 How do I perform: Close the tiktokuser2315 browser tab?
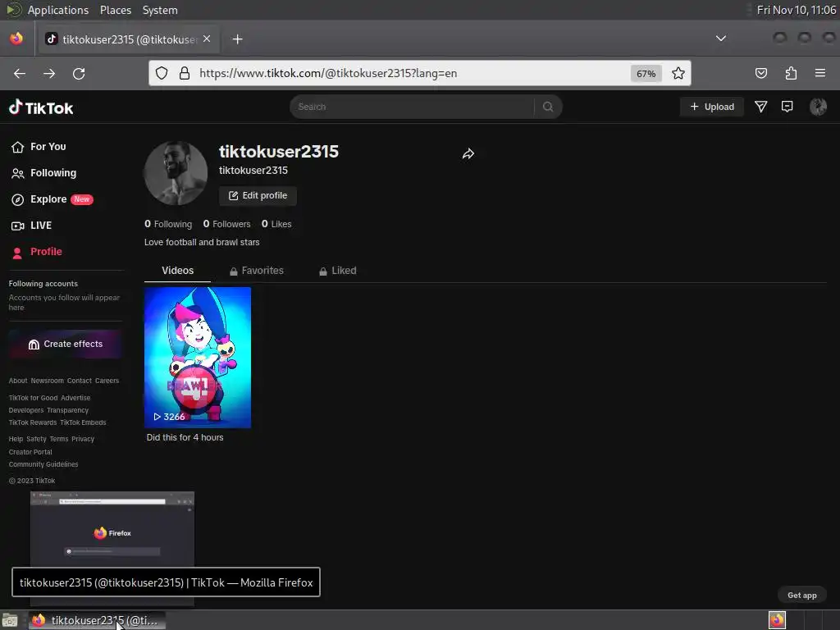207,39
